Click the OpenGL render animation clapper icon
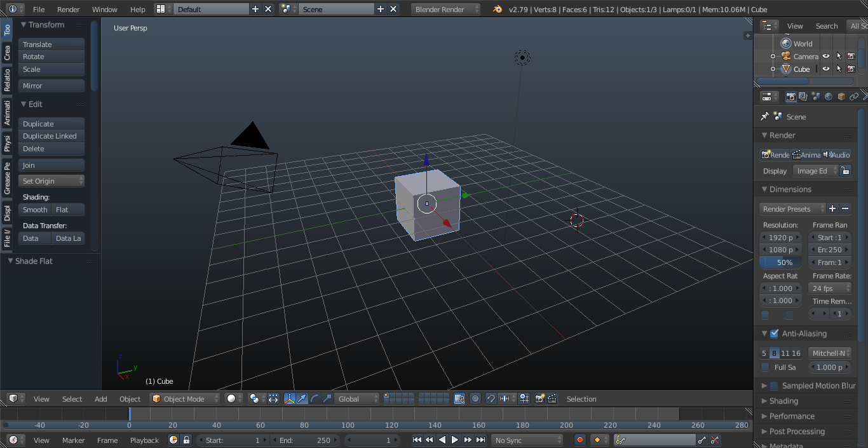This screenshot has width=868, height=448. coord(553,398)
